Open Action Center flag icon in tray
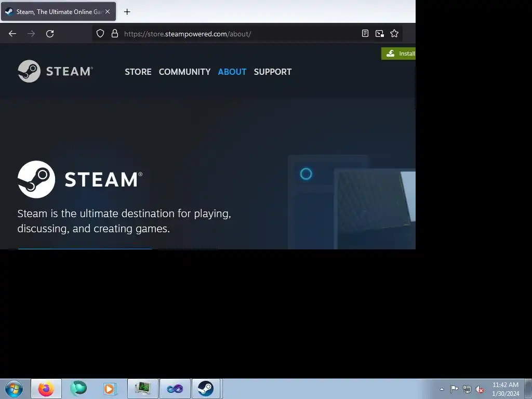This screenshot has width=532, height=399. (454, 389)
